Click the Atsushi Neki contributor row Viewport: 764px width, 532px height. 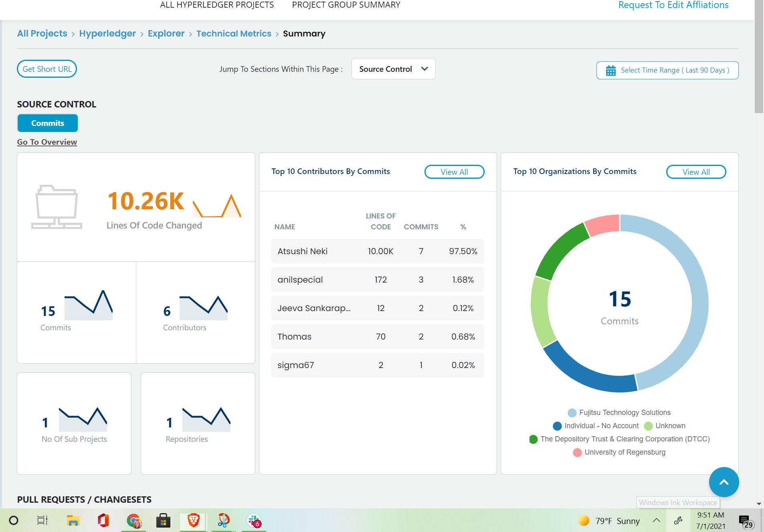377,251
